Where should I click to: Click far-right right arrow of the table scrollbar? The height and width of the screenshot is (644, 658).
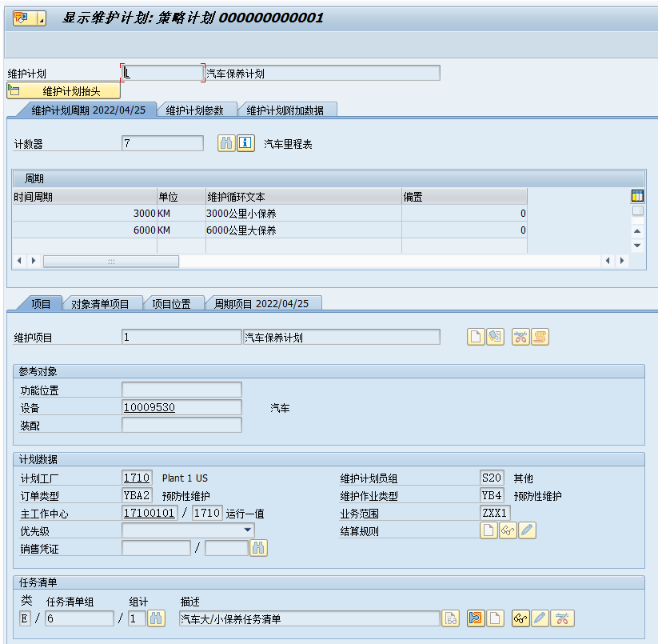tap(622, 261)
